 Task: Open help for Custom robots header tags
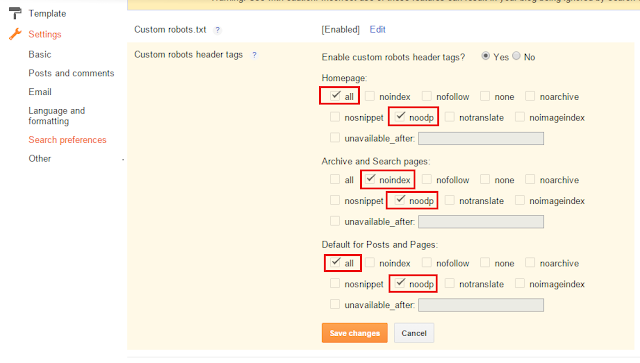click(x=254, y=55)
